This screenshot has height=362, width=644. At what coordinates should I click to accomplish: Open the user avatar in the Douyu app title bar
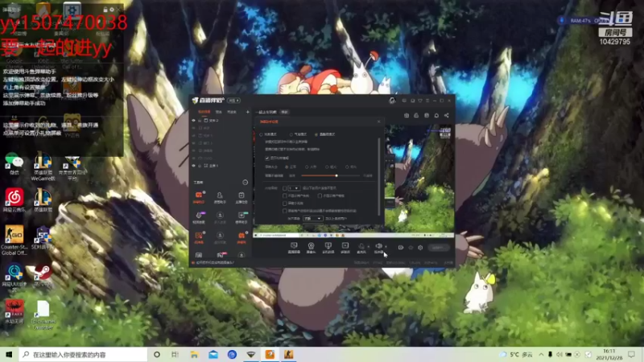[392, 101]
